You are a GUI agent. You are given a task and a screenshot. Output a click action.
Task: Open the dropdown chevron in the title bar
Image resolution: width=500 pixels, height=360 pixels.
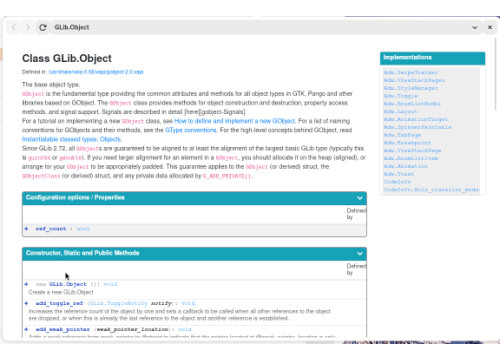click(x=475, y=27)
